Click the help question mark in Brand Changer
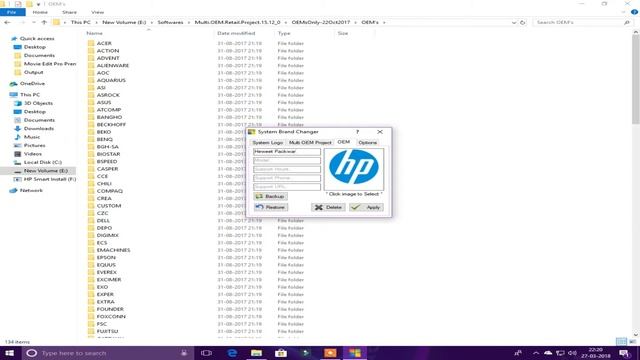 [x=358, y=132]
